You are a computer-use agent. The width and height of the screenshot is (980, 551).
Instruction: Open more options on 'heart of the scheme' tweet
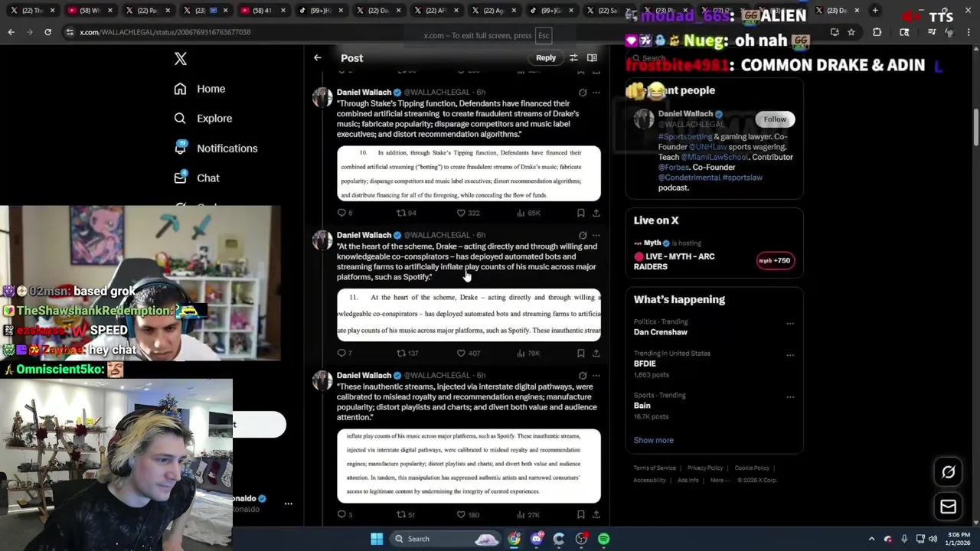[x=596, y=235]
